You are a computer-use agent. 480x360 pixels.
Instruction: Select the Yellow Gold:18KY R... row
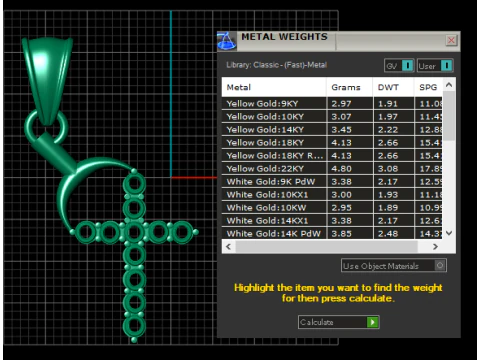(332, 156)
